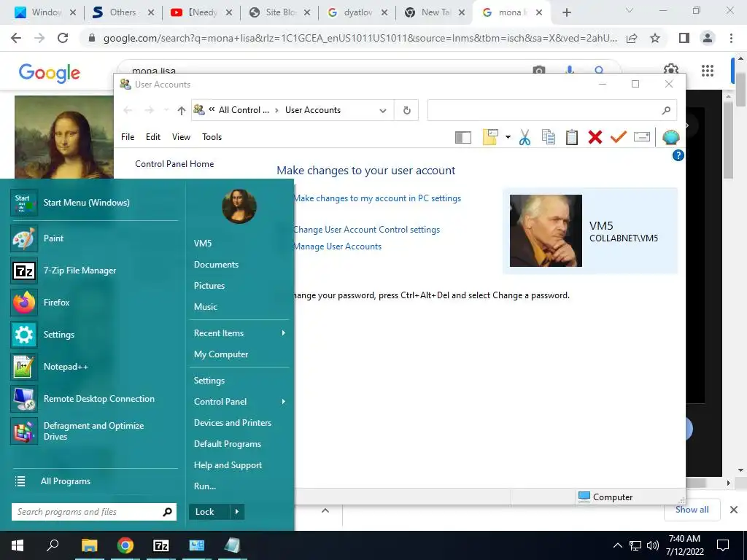Click the Email envelope icon in toolbar
The image size is (747, 560).
(642, 137)
